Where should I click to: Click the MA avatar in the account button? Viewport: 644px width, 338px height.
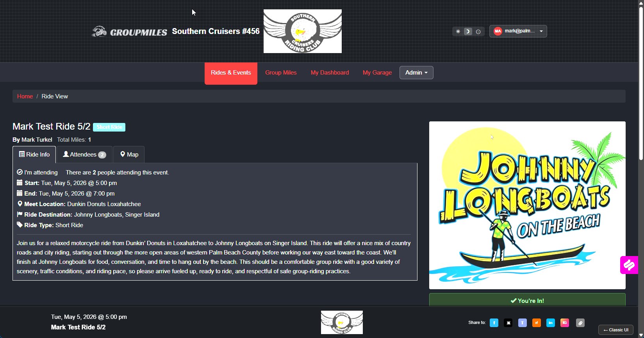498,31
